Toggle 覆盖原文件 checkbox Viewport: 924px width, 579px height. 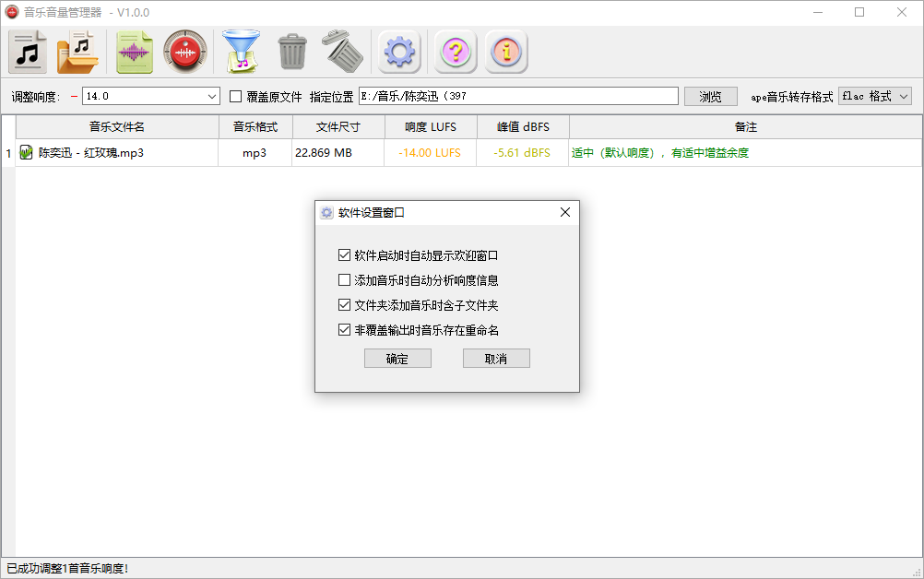(x=236, y=96)
